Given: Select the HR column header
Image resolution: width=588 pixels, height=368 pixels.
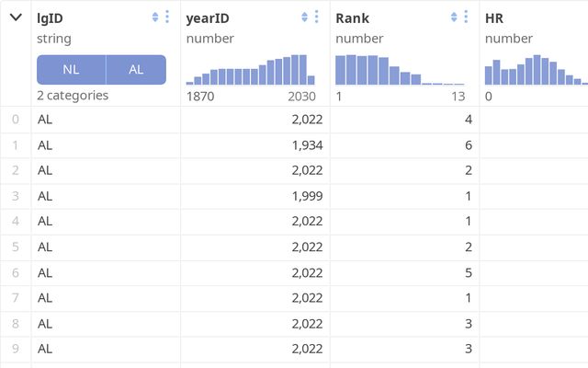Looking at the screenshot, I should (x=494, y=18).
